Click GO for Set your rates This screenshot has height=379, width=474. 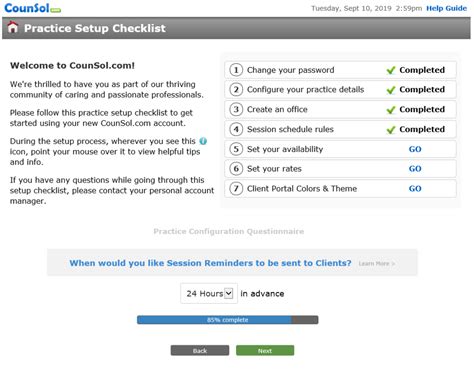click(415, 169)
